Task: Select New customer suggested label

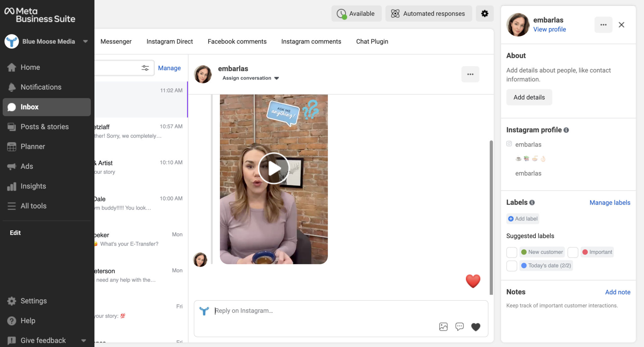Action: point(542,252)
